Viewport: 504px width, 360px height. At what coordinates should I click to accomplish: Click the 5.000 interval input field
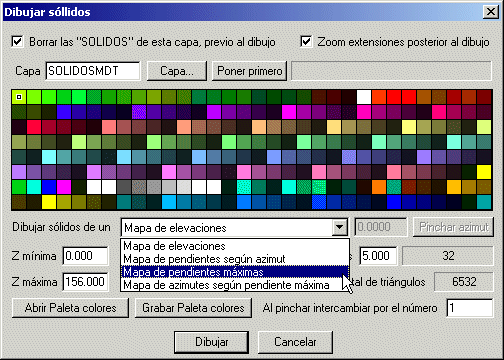(x=378, y=256)
